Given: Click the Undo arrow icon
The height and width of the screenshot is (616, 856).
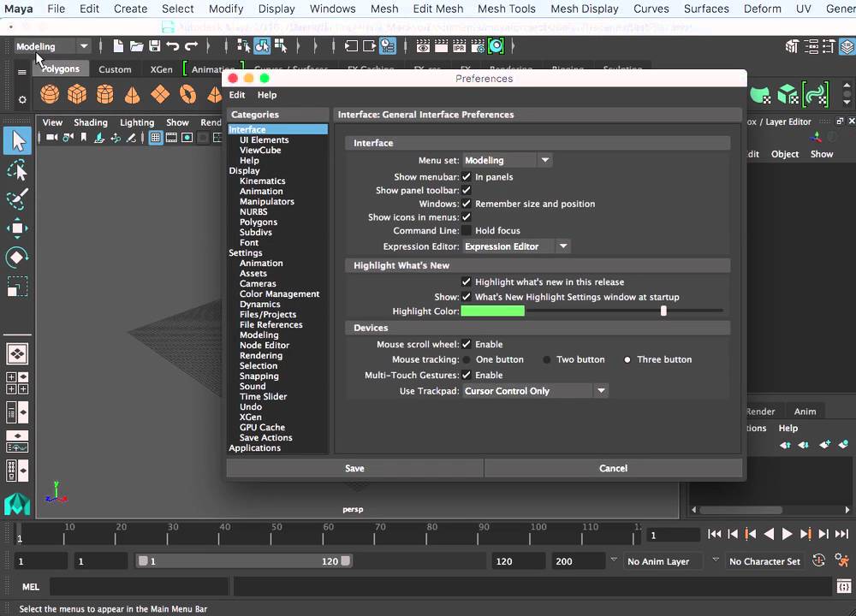Looking at the screenshot, I should (x=173, y=46).
